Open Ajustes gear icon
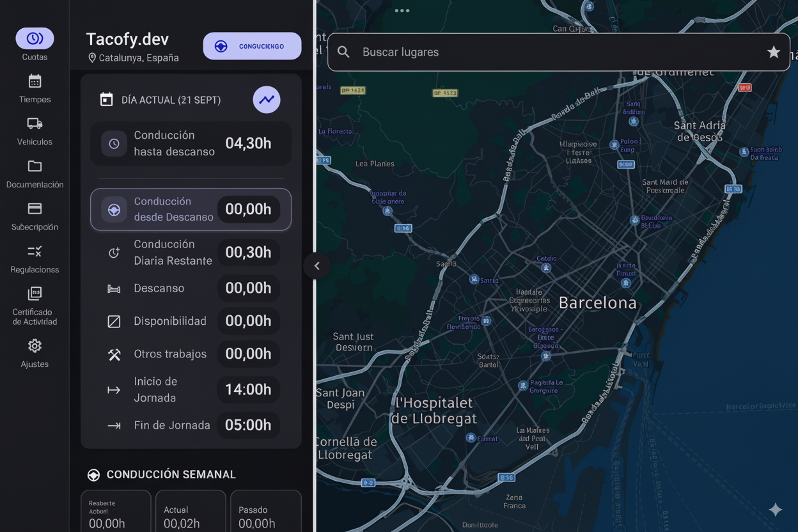Viewport: 798px width, 532px height. point(35,346)
